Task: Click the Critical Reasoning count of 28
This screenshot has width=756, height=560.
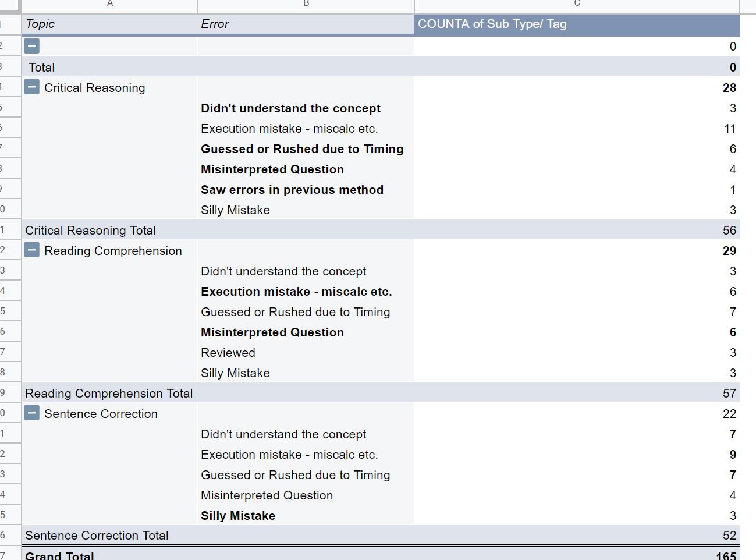Action: point(729,88)
